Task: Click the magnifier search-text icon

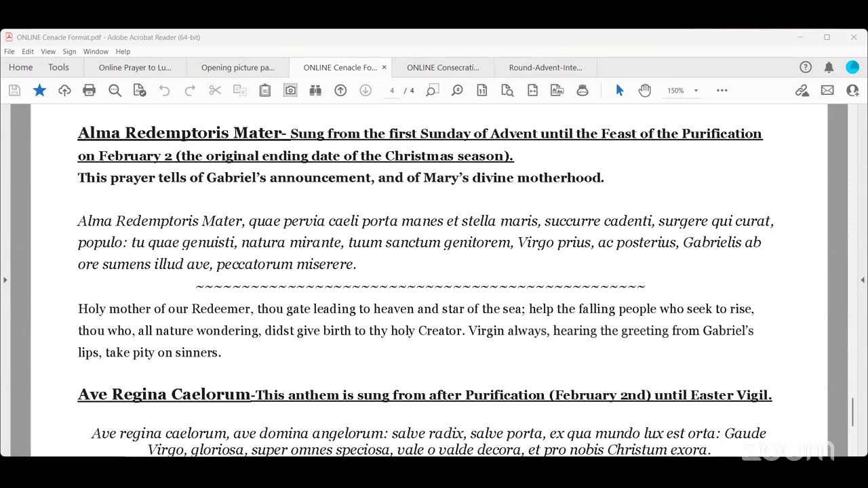Action: pos(115,90)
